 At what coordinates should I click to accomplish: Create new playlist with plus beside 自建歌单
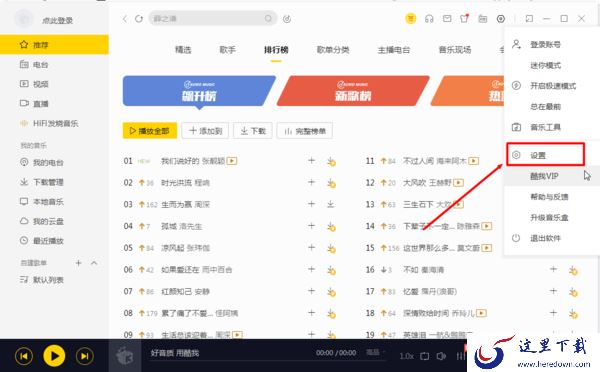78,263
